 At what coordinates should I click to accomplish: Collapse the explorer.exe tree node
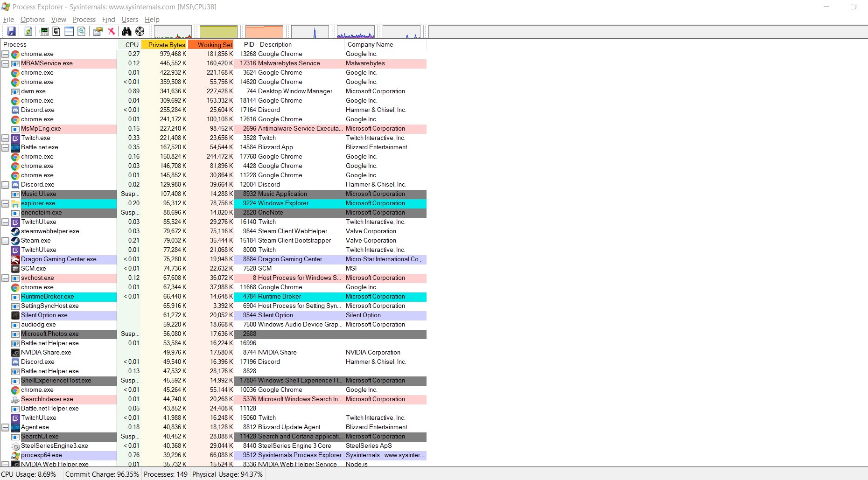tap(6, 203)
